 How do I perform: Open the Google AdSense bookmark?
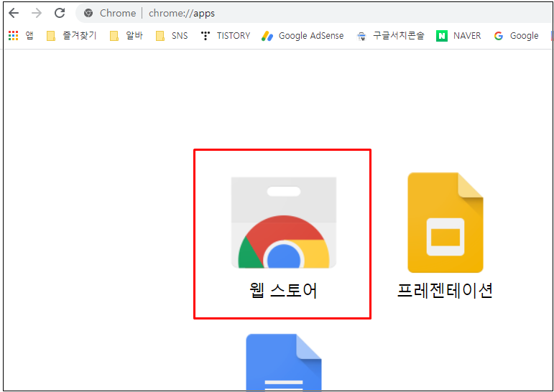pos(303,36)
